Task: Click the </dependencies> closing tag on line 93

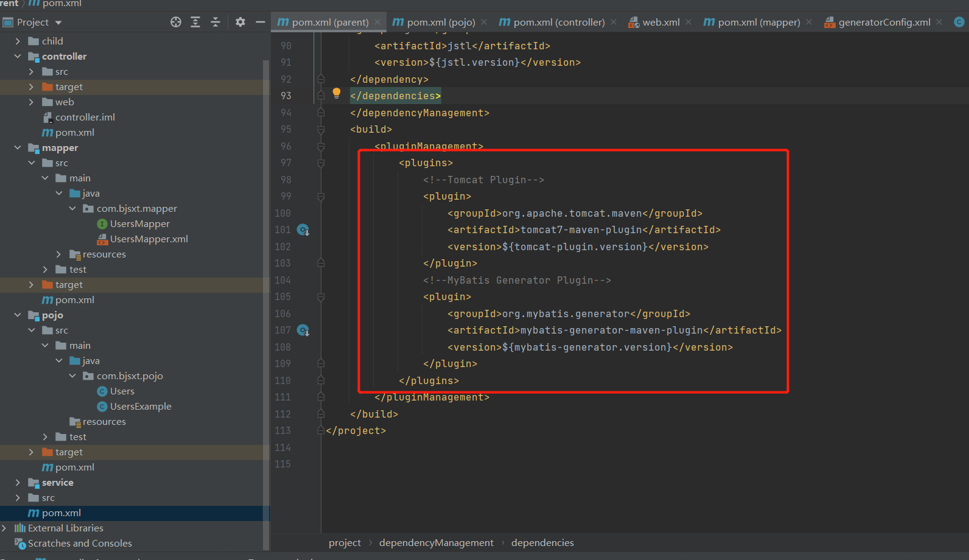Action: coord(395,96)
